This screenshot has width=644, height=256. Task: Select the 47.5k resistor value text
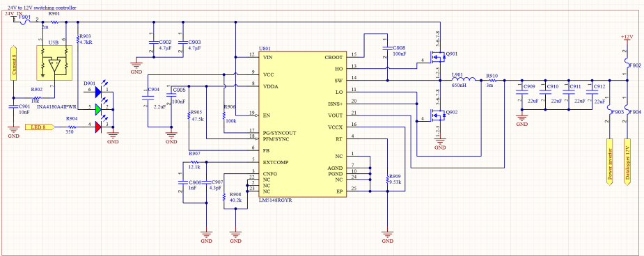click(x=198, y=120)
